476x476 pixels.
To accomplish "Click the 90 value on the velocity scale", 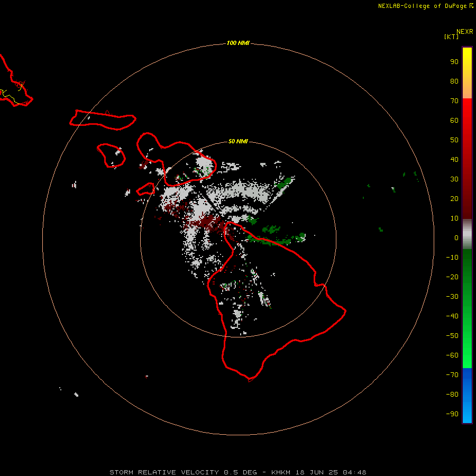I will pyautogui.click(x=454, y=62).
